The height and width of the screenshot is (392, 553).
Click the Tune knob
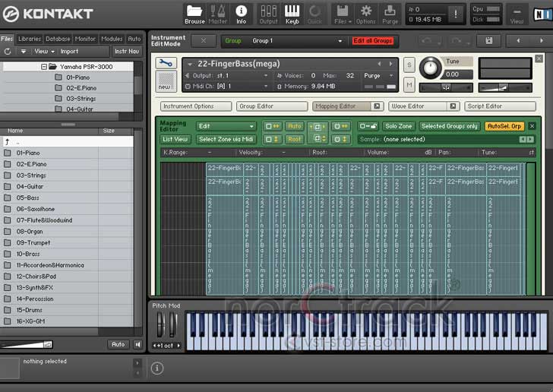click(430, 69)
